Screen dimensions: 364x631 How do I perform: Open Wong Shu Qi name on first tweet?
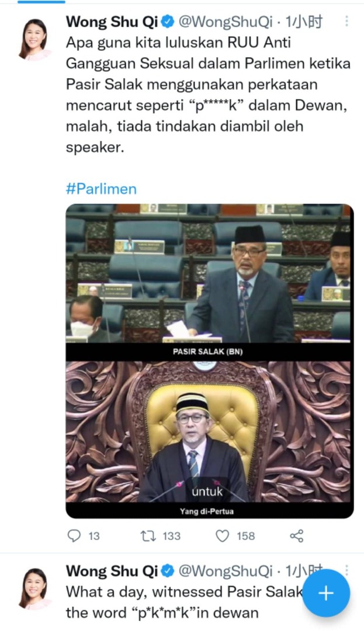tap(112, 22)
